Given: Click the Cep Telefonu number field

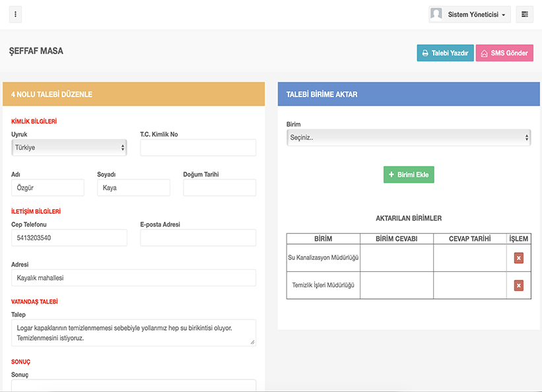Looking at the screenshot, I should 69,238.
